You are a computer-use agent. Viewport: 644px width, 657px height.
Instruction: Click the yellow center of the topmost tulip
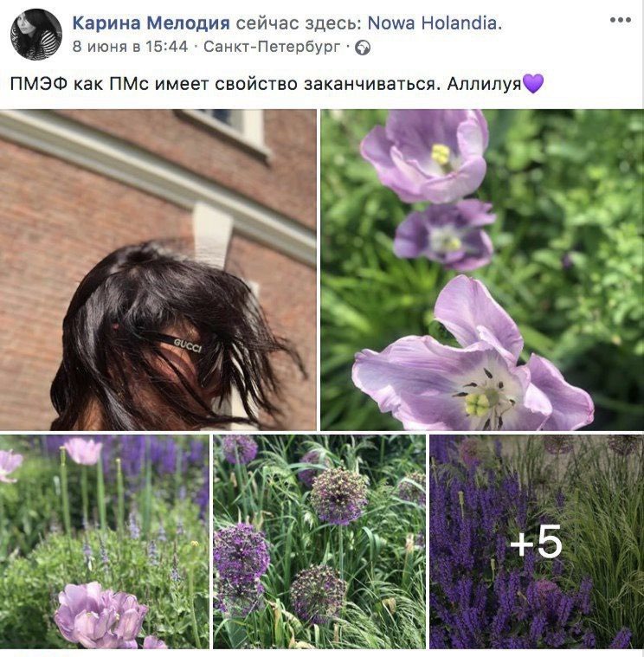coord(441,154)
